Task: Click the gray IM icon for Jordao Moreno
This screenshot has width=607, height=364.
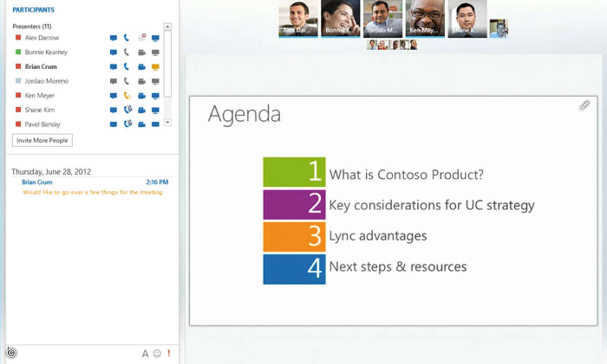Action: [x=113, y=81]
